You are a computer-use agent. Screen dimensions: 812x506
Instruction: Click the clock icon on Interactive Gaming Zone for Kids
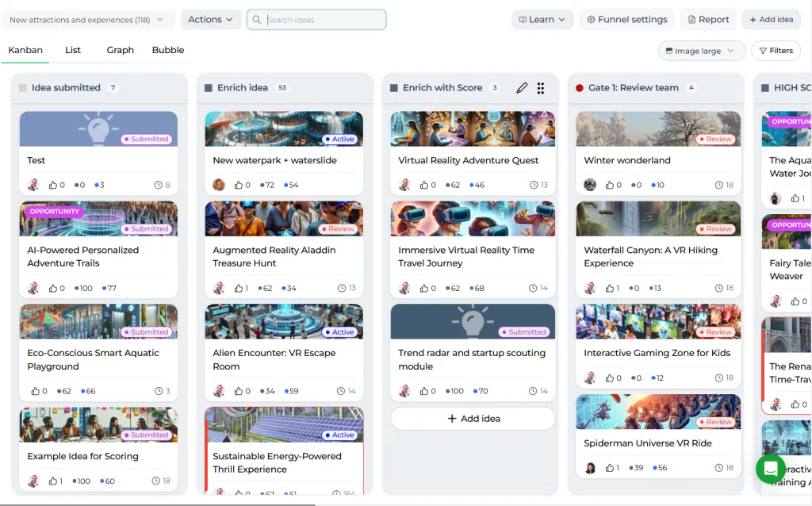(x=718, y=378)
